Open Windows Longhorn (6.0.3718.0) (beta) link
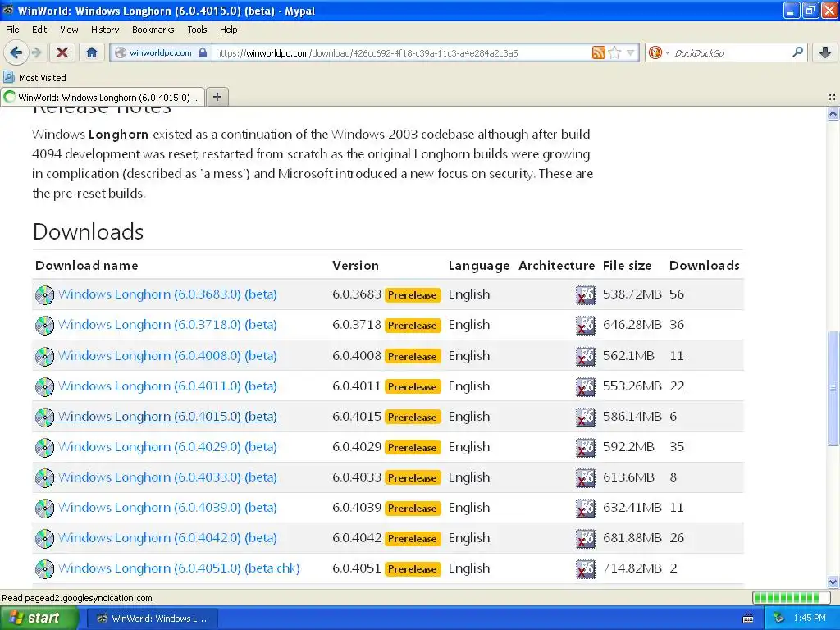 [x=167, y=325]
